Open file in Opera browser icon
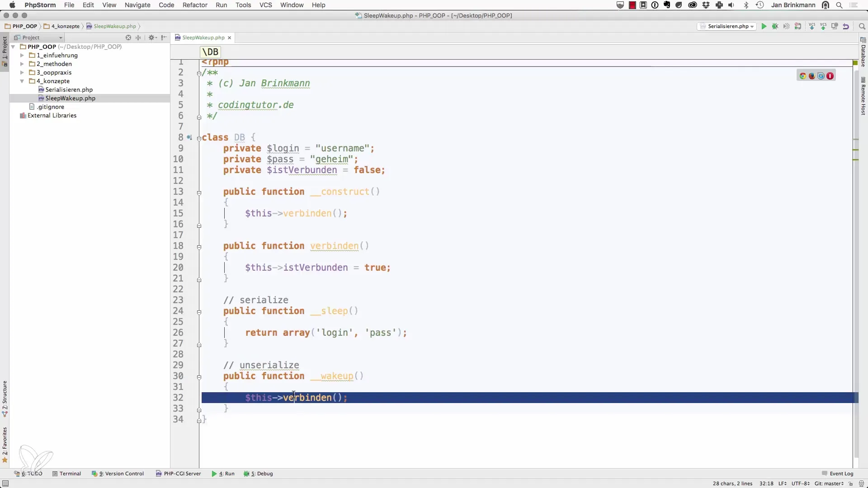 [x=830, y=76]
